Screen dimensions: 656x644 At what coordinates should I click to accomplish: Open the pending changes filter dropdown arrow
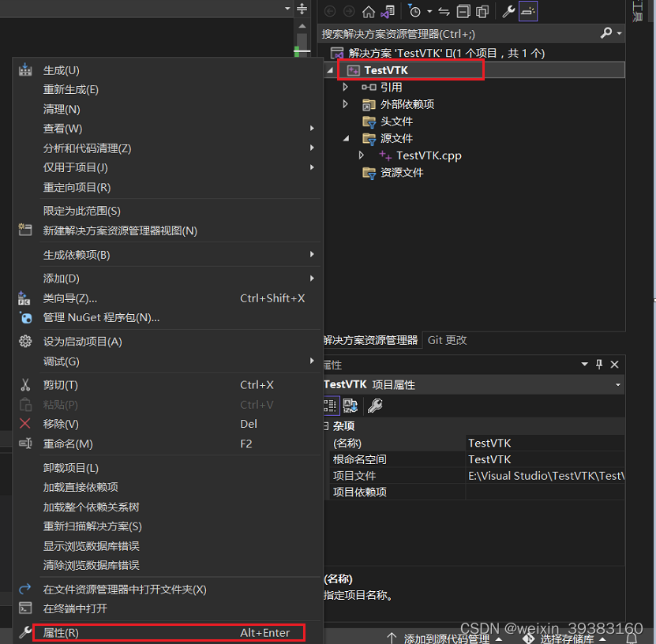[429, 12]
